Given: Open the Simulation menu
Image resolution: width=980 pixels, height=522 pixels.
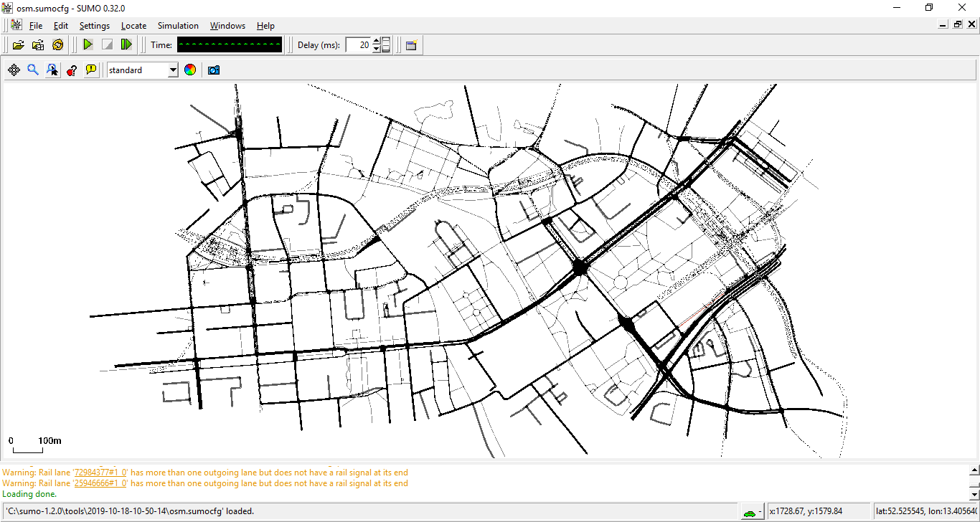Looking at the screenshot, I should (178, 26).
